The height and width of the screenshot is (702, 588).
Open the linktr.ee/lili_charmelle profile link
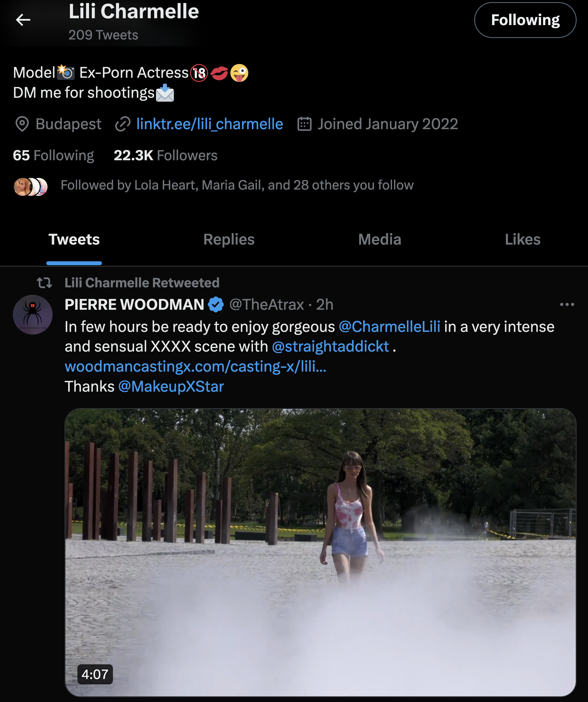(x=209, y=124)
